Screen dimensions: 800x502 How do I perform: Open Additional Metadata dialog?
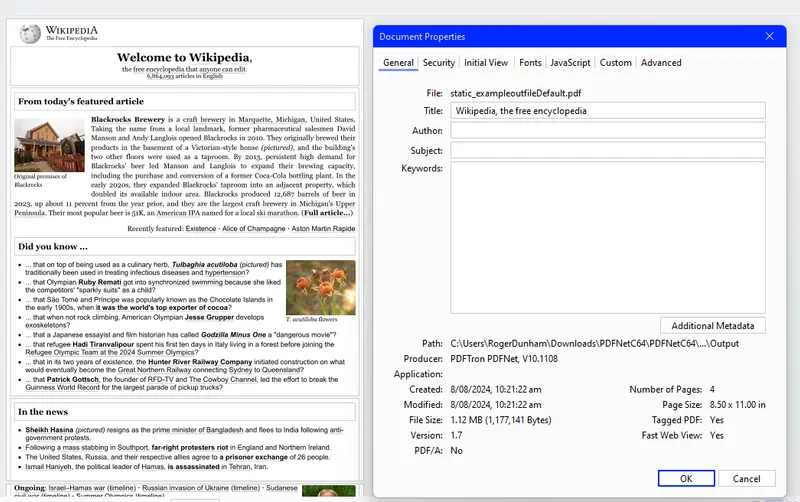712,325
